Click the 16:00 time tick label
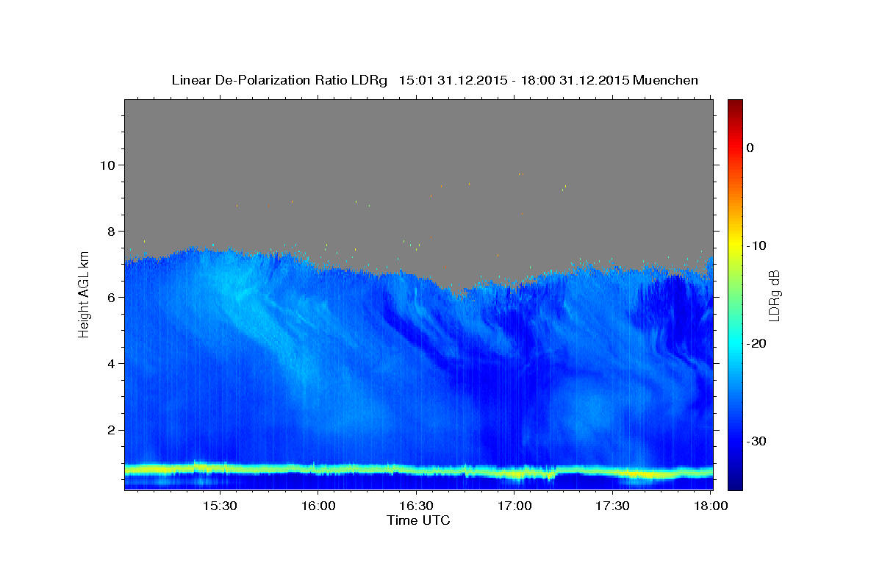Image resolution: width=882 pixels, height=588 pixels. click(318, 506)
